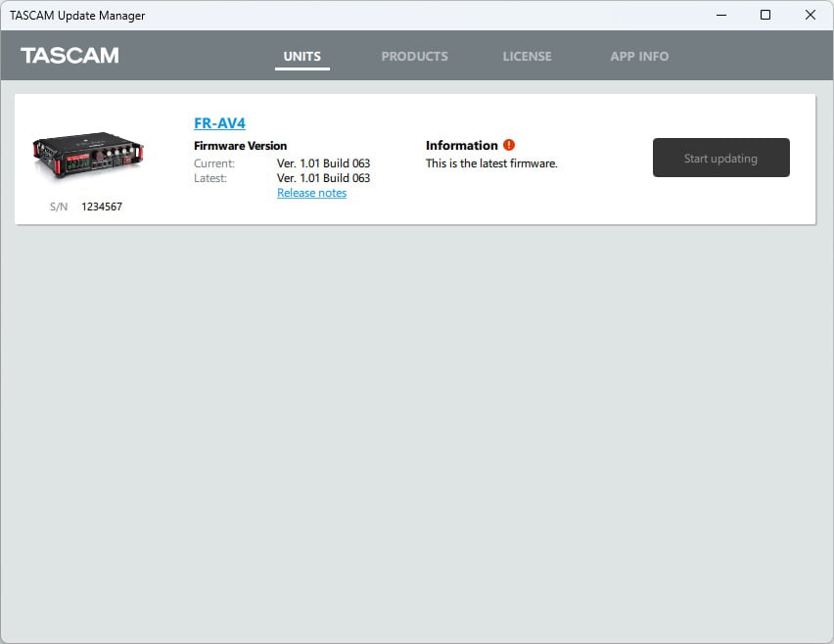This screenshot has height=644, width=834.
Task: Select the APP INFO tab
Action: click(x=639, y=56)
